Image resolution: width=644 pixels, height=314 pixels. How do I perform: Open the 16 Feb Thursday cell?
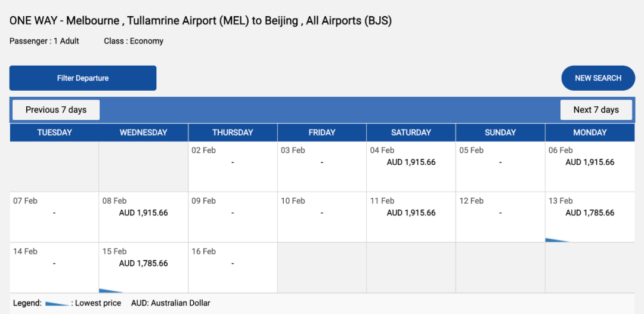pyautogui.click(x=233, y=267)
